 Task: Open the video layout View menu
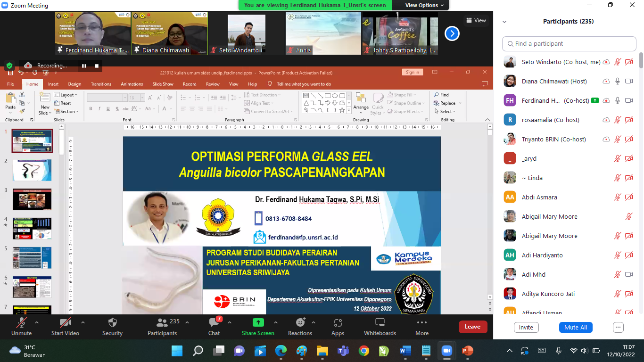pyautogui.click(x=475, y=20)
